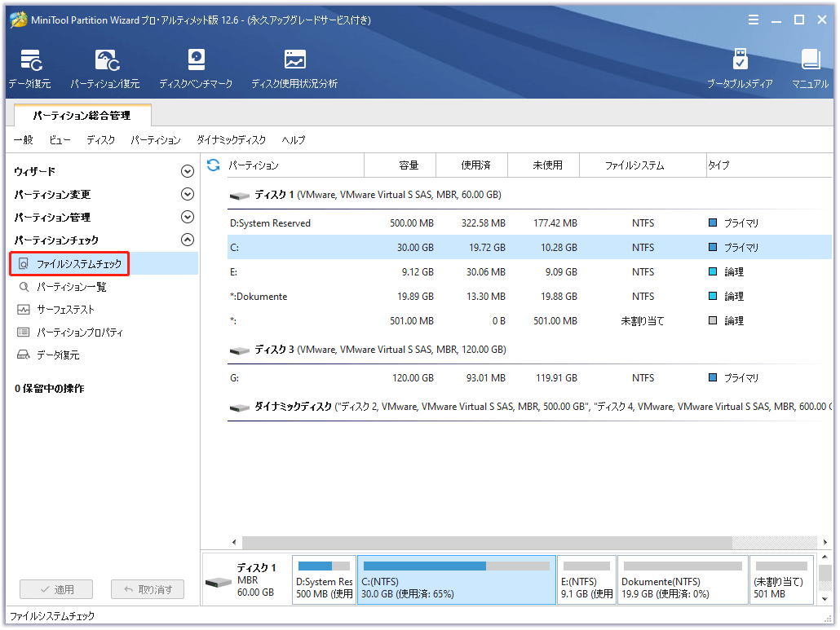This screenshot has height=630, width=840.
Task: Sort by the ファイルシステム column header
Action: (643, 165)
